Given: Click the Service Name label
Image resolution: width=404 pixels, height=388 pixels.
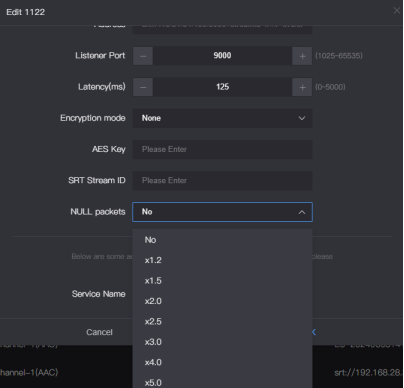Looking at the screenshot, I should [99, 294].
